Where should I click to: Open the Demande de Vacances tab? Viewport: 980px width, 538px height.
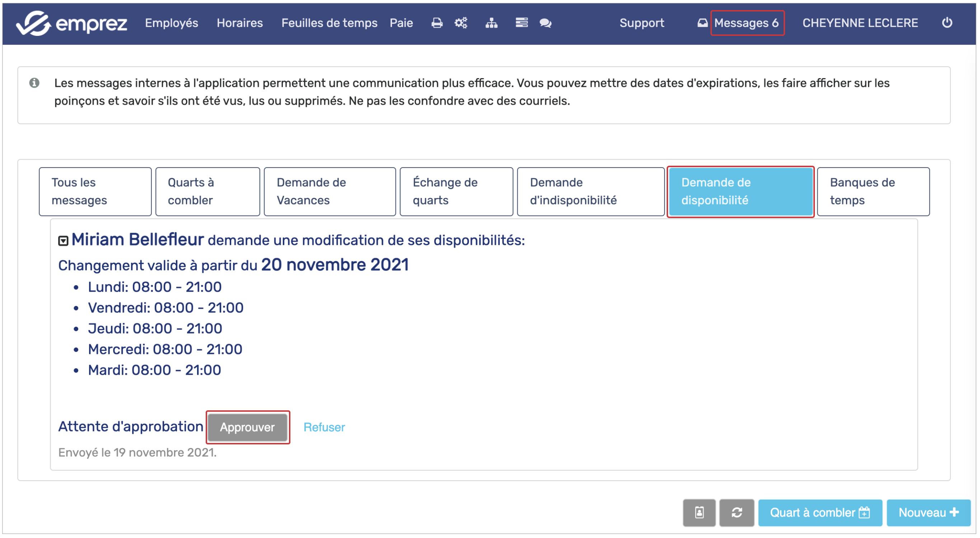(x=330, y=192)
